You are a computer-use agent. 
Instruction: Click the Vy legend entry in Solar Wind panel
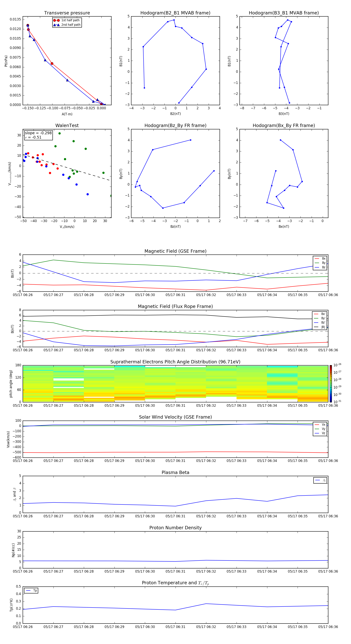(x=320, y=429)
